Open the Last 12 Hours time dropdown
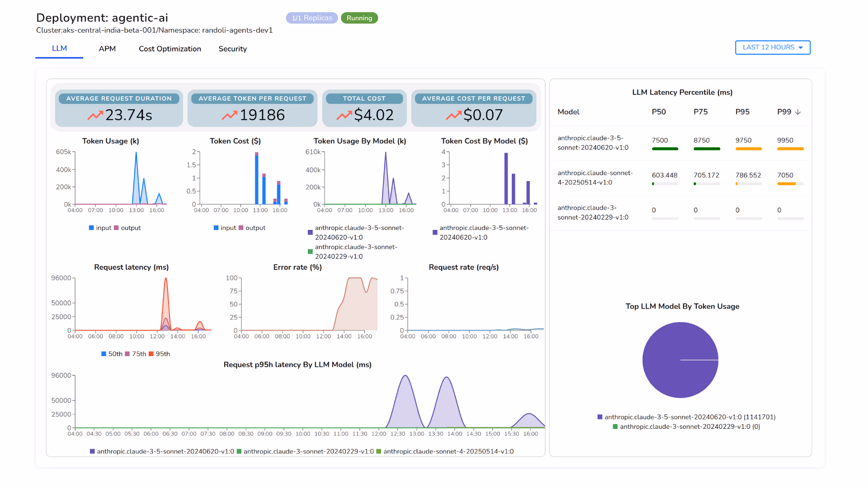The image size is (868, 488). [773, 47]
